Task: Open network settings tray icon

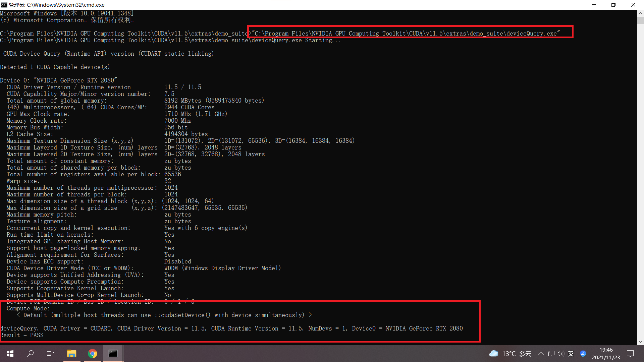Action: 551,354
